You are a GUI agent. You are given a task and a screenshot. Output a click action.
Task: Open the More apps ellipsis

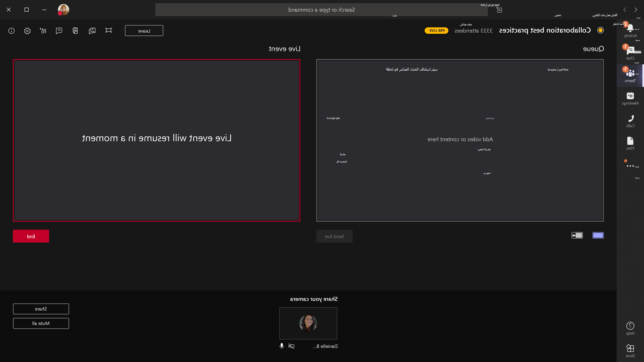(x=630, y=166)
